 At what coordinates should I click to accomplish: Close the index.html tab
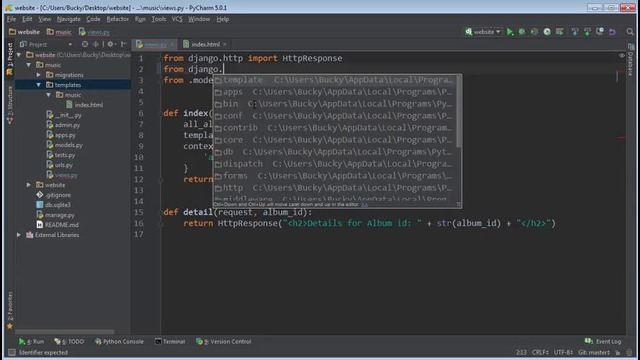pos(225,44)
